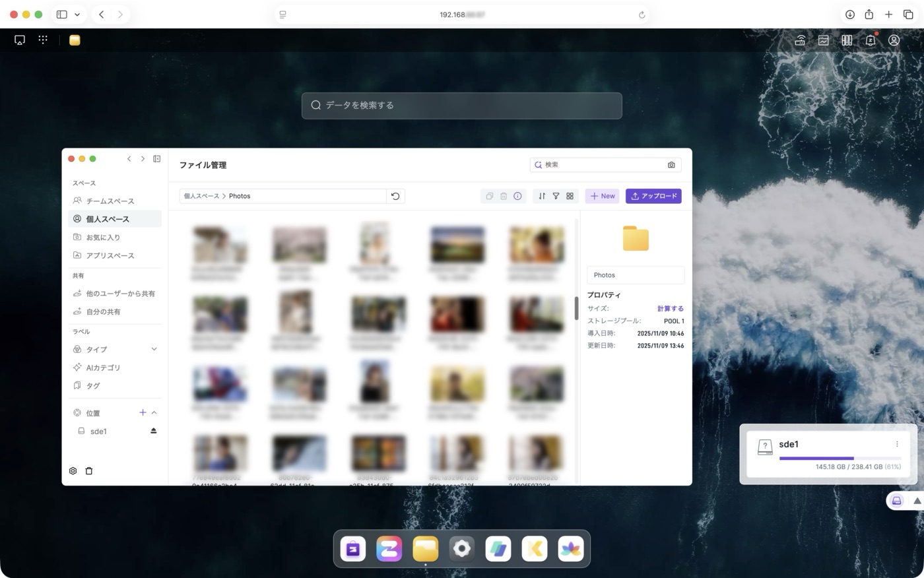
Task: Refresh the Photos folder listing
Action: coord(395,196)
